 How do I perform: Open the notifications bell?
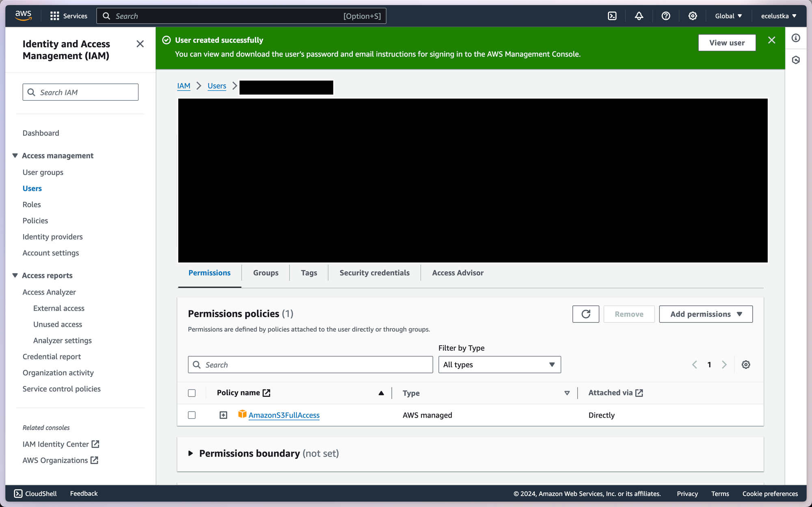(639, 16)
